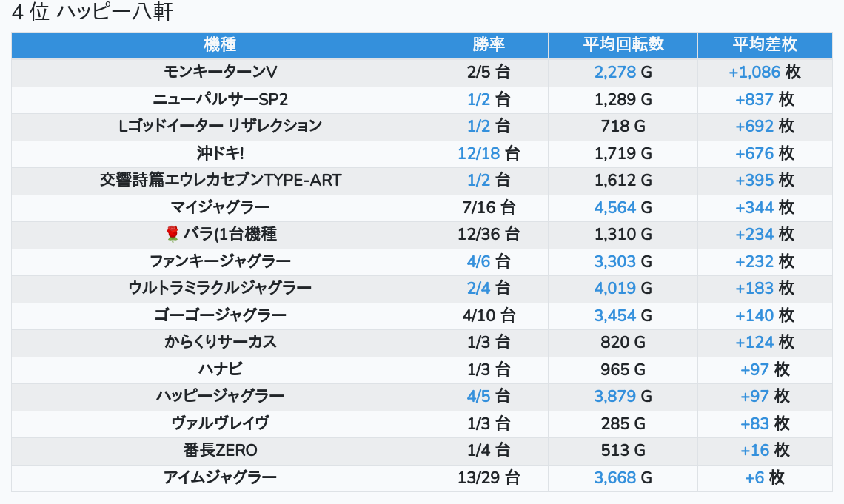Sort by the 勝率 column header
This screenshot has height=504, width=844.
pyautogui.click(x=488, y=44)
